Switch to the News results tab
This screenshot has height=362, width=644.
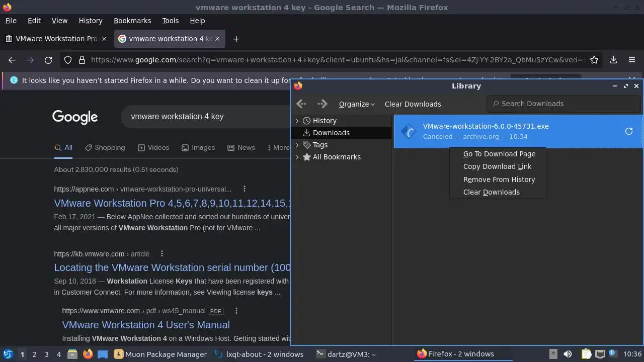[241, 147]
